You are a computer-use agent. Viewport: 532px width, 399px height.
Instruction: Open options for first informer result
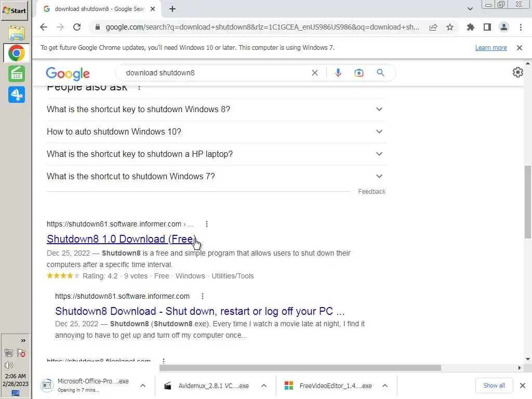coord(207,224)
